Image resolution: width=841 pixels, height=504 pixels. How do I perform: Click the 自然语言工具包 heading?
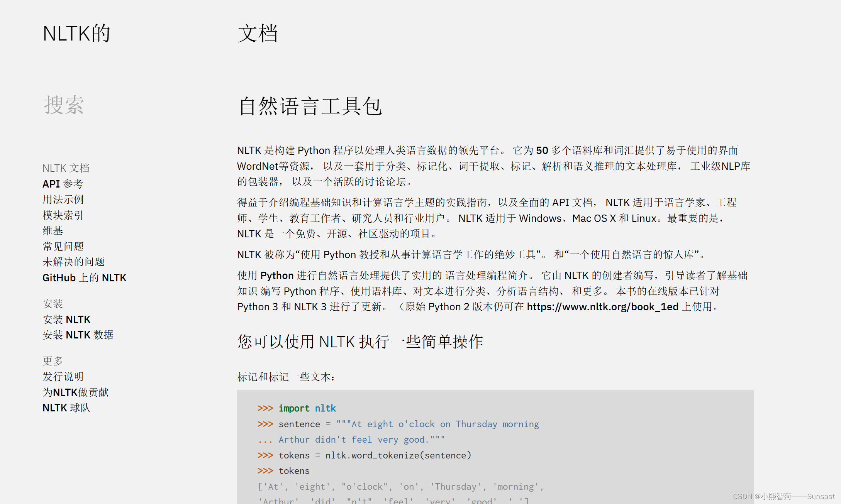click(x=310, y=107)
